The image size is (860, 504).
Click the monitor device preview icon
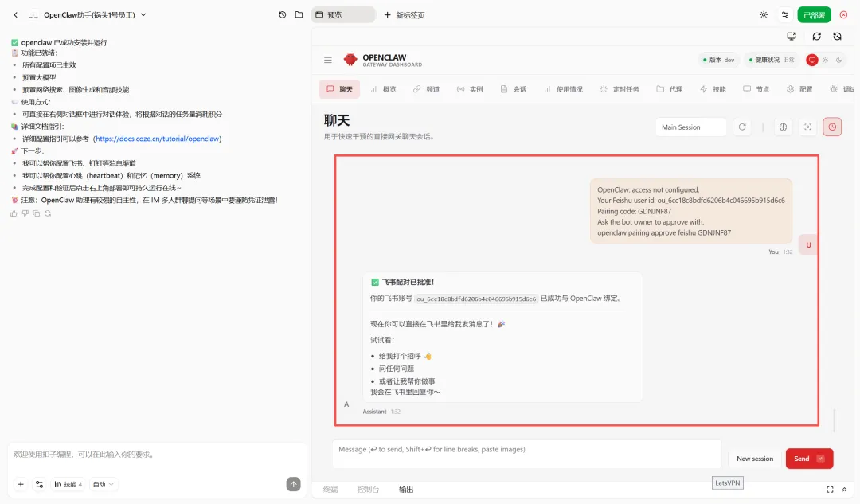792,36
